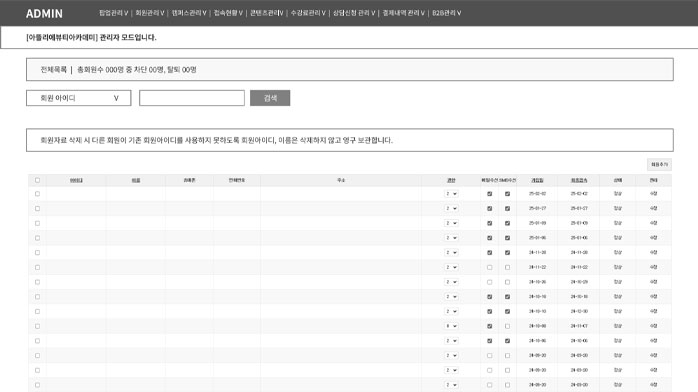Select the row joined 24-11-28

[37, 252]
